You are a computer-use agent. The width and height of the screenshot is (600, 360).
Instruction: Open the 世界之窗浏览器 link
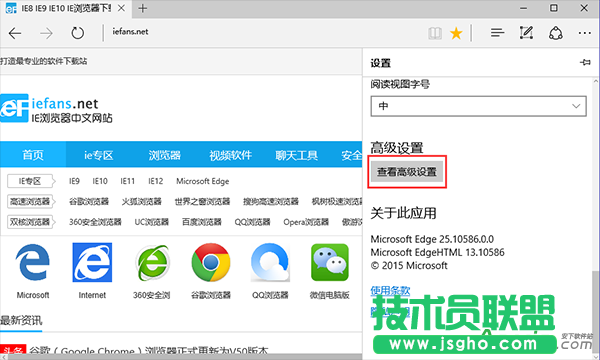click(x=202, y=201)
